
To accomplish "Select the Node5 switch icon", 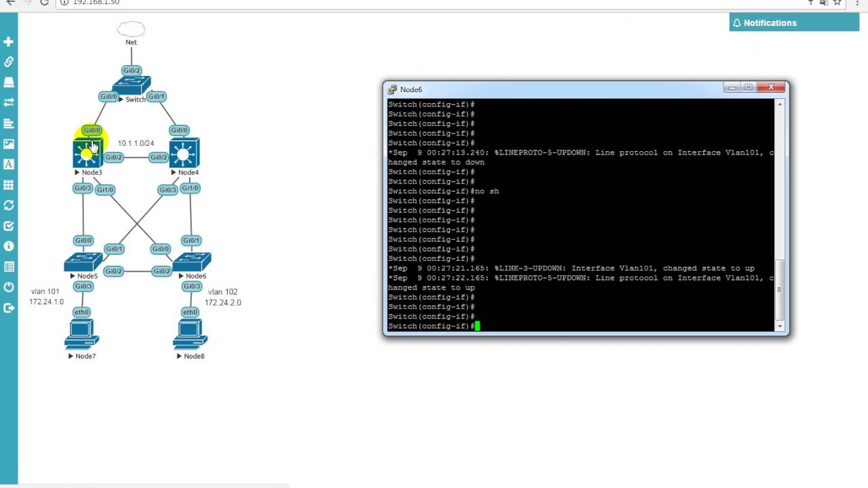I will click(83, 262).
